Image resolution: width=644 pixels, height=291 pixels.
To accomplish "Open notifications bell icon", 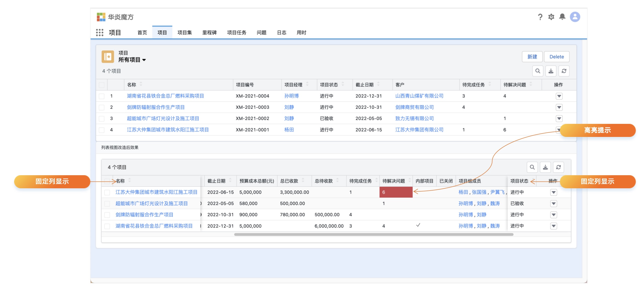I will (x=562, y=17).
